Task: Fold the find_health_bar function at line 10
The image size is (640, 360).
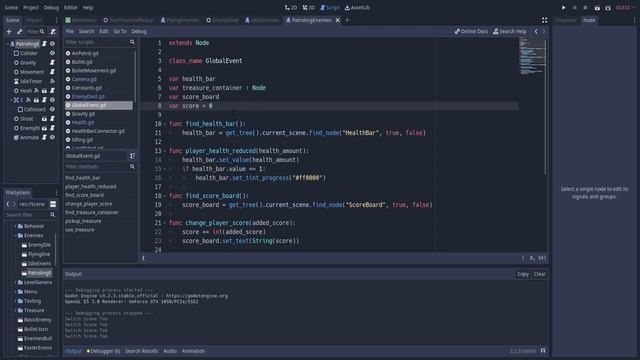Action: (164, 124)
